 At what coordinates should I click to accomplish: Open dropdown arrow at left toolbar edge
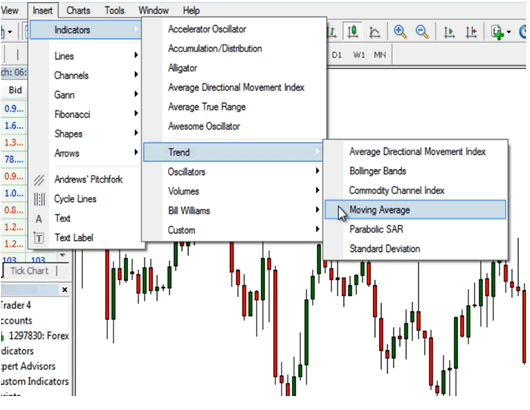coord(10,32)
